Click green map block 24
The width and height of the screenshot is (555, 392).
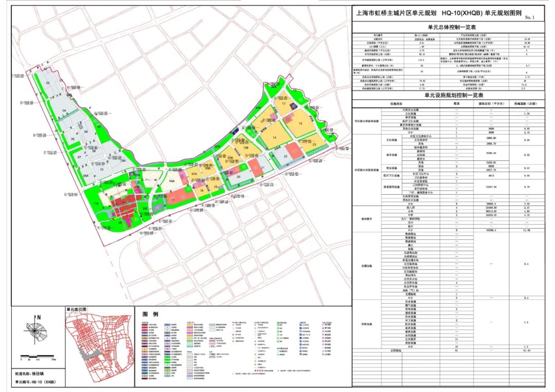point(330,137)
